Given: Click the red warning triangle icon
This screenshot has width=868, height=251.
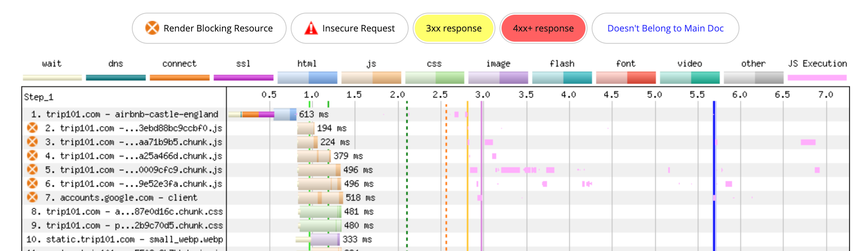Looking at the screenshot, I should 311,28.
